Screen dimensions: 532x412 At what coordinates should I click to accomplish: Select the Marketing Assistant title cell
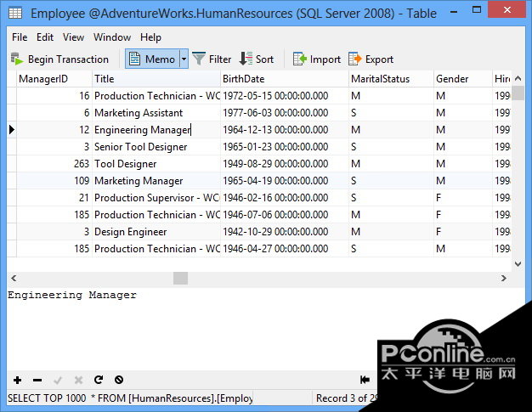click(x=156, y=113)
